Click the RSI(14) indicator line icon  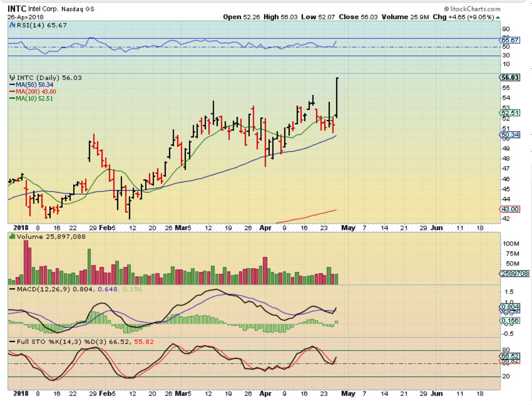[12, 25]
